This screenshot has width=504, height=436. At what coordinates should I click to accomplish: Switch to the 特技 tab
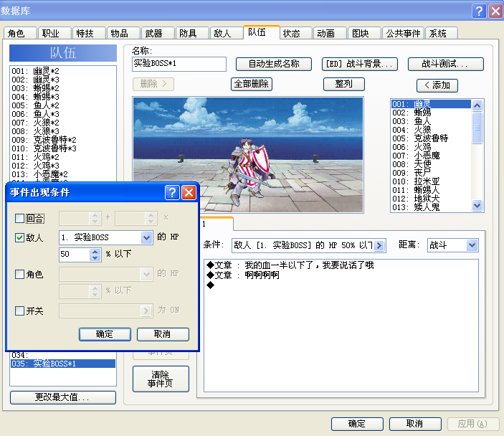(x=89, y=33)
